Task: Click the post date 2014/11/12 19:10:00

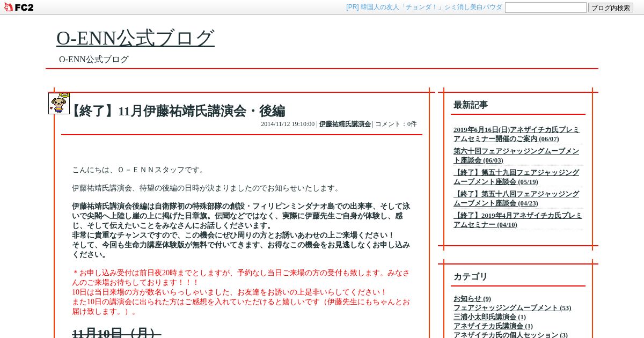Action: (x=288, y=124)
